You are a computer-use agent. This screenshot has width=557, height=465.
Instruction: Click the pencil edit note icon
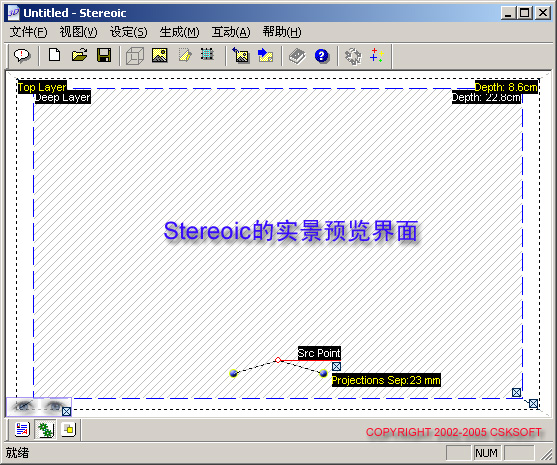pos(185,55)
